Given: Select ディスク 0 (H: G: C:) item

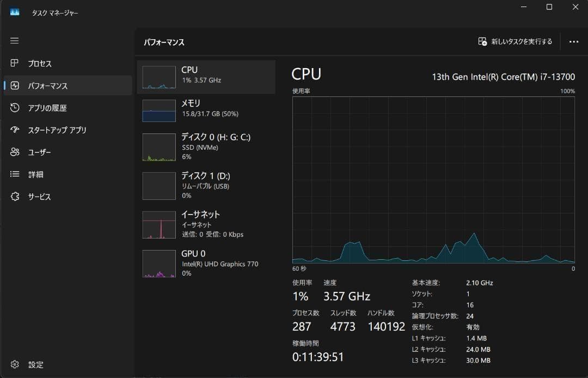Looking at the screenshot, I should [206, 147].
